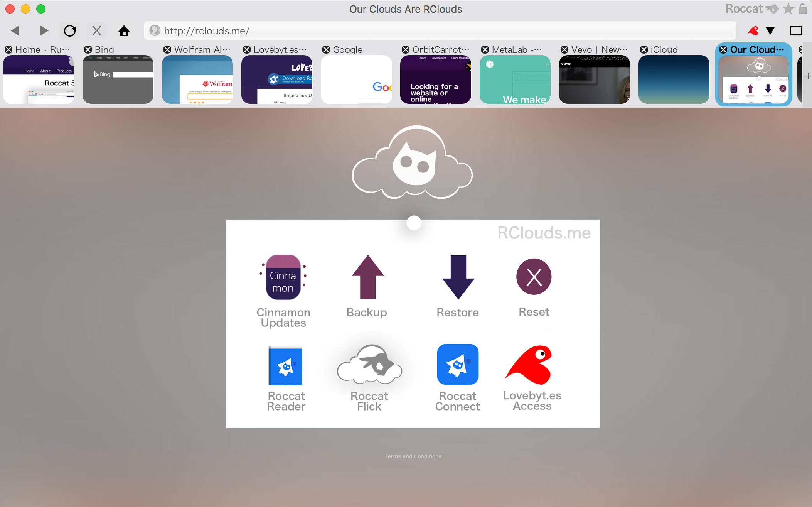Open the home page via house icon
The image size is (812, 507).
(x=124, y=30)
